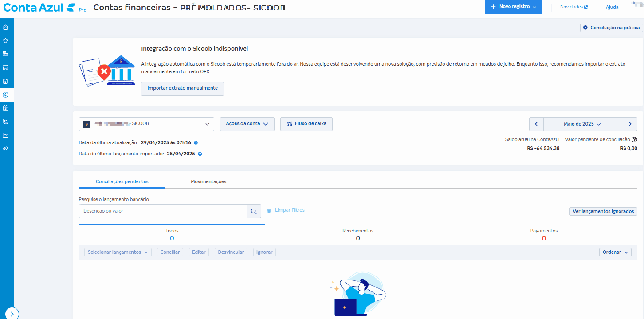
Task: Click the Ver lançamentos ignorados button
Action: tap(603, 211)
